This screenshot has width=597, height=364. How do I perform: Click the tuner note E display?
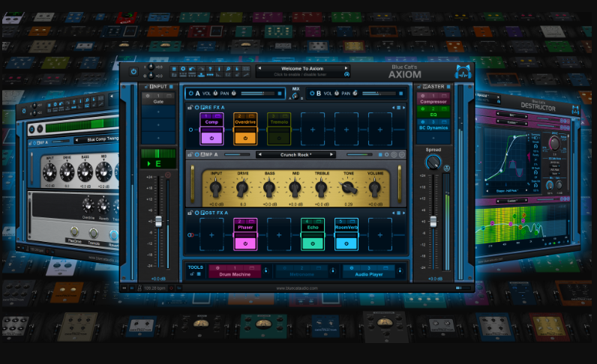click(158, 163)
